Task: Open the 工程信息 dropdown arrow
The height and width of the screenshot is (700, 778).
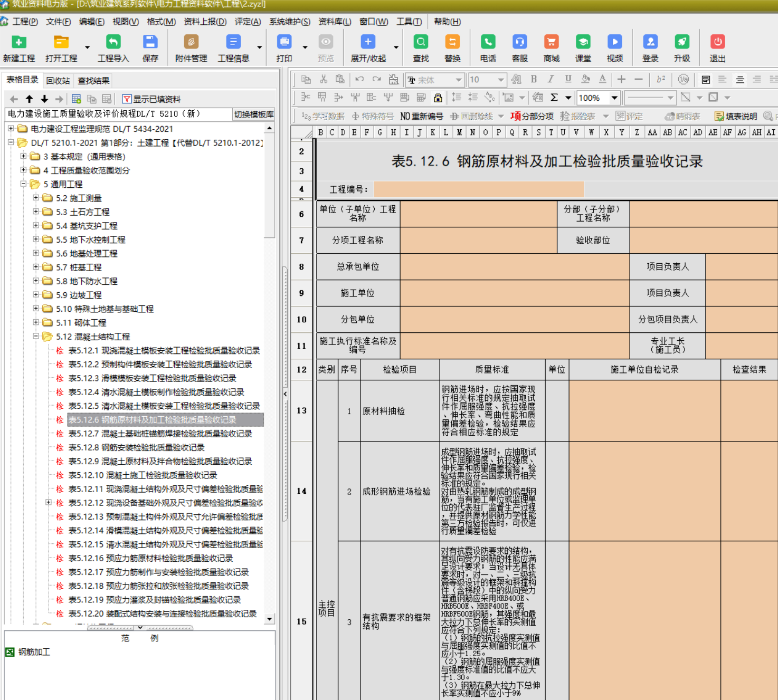Action: click(x=259, y=47)
